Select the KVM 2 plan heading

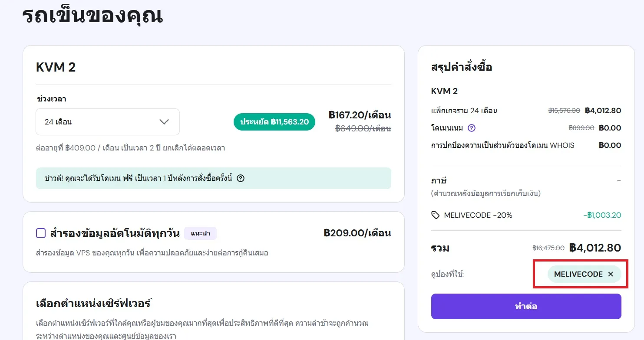pyautogui.click(x=56, y=67)
